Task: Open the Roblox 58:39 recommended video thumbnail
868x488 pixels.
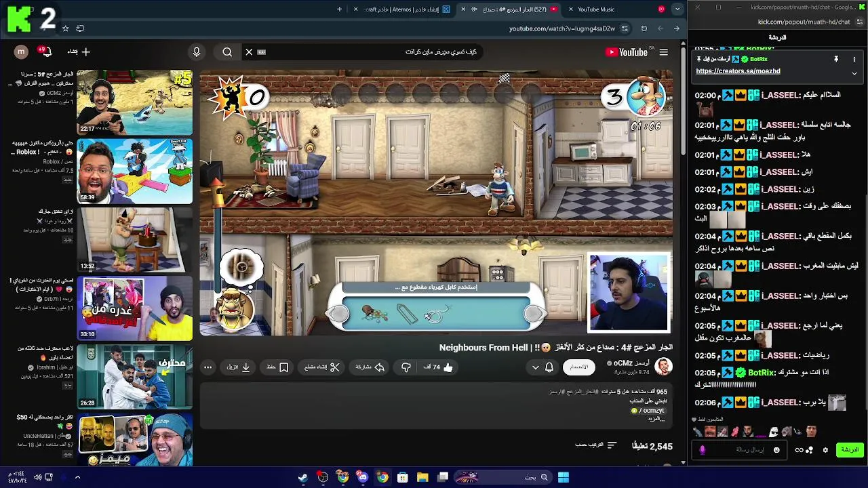Action: [x=134, y=171]
